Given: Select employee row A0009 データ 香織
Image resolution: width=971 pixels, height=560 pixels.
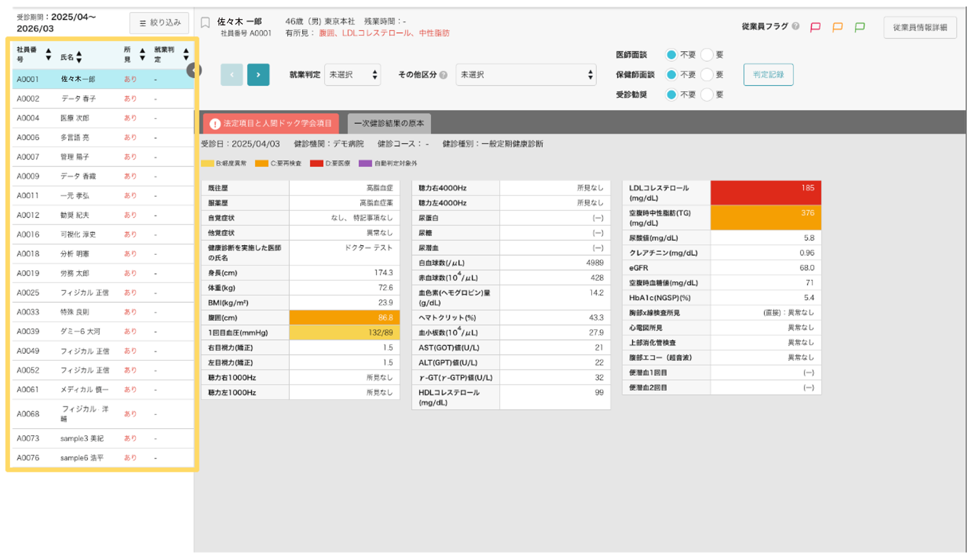Looking at the screenshot, I should [x=103, y=177].
